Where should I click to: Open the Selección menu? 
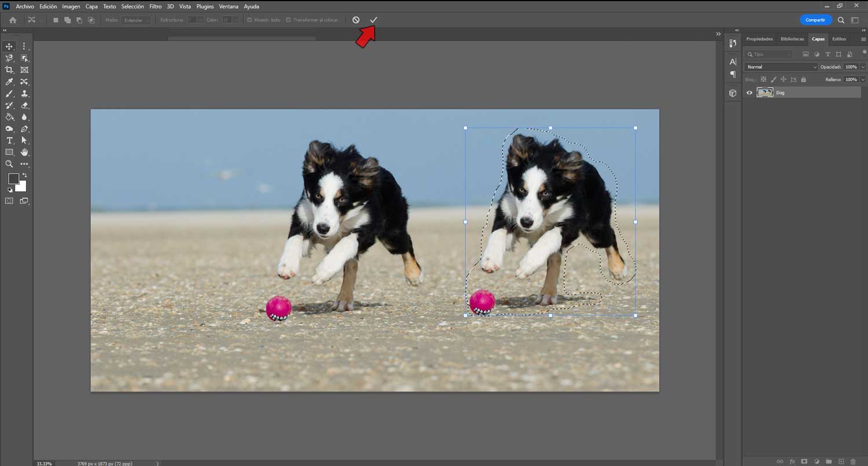133,6
